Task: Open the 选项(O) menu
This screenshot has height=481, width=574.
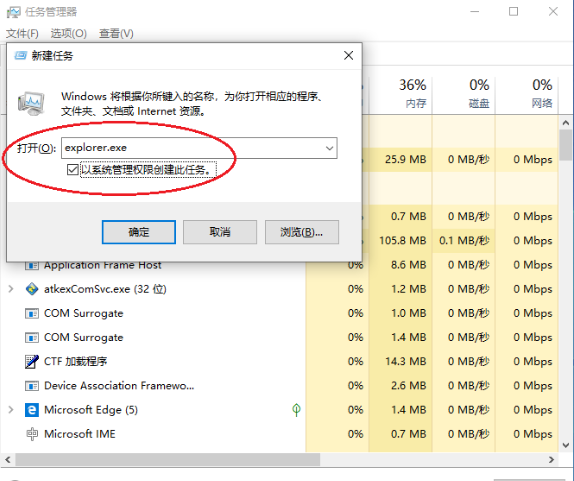Action: click(x=68, y=34)
